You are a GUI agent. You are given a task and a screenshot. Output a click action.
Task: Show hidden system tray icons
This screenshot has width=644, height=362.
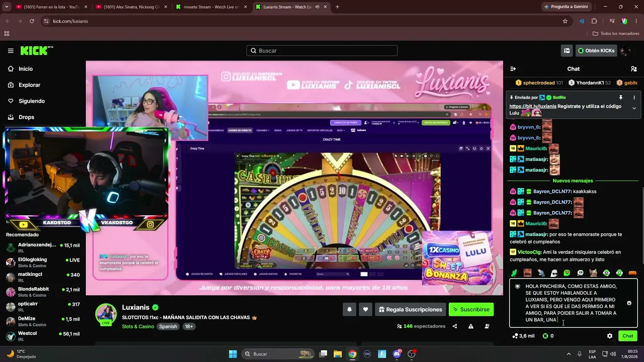[569, 354]
